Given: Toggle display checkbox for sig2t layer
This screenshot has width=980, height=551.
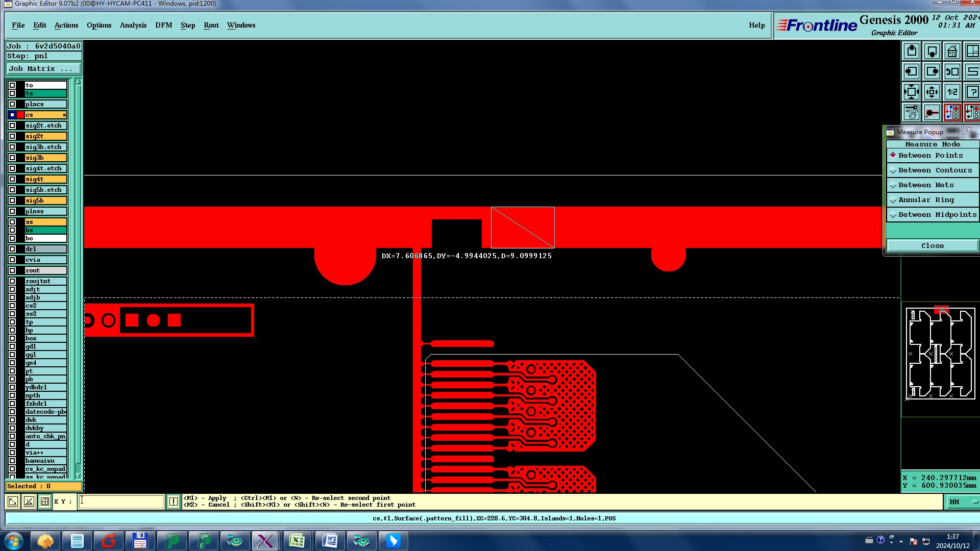Looking at the screenshot, I should (12, 136).
